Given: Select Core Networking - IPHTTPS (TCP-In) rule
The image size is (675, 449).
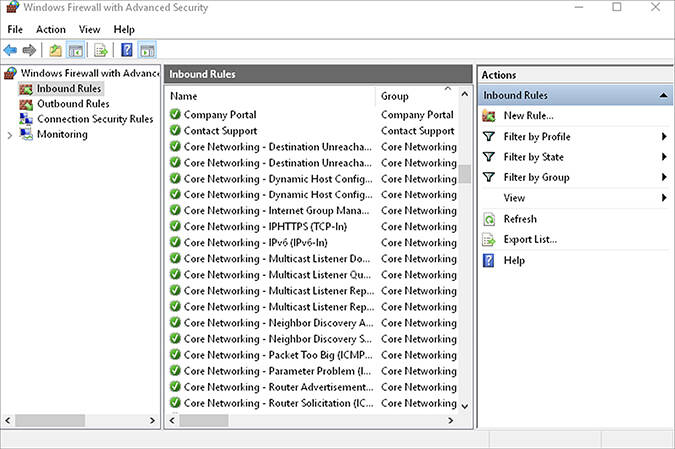Looking at the screenshot, I should pyautogui.click(x=265, y=226).
